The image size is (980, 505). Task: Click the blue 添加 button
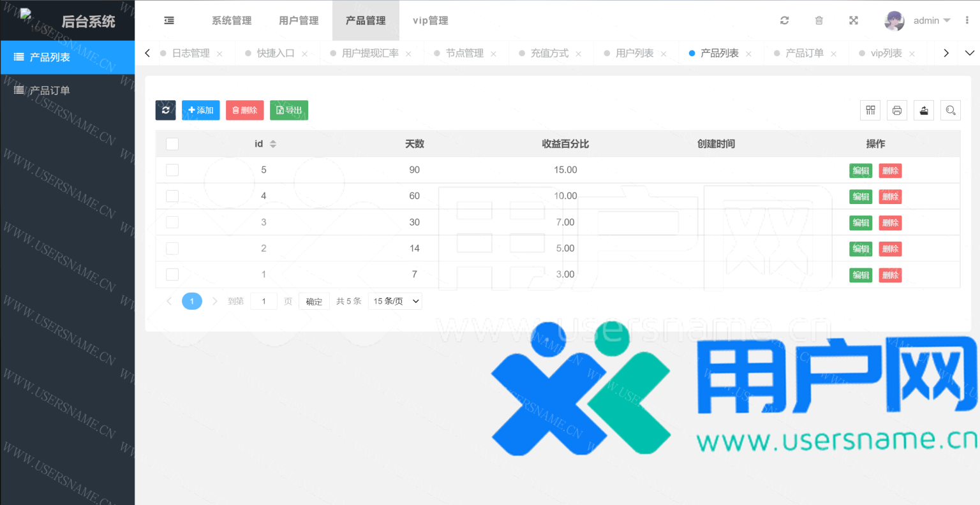pos(200,110)
